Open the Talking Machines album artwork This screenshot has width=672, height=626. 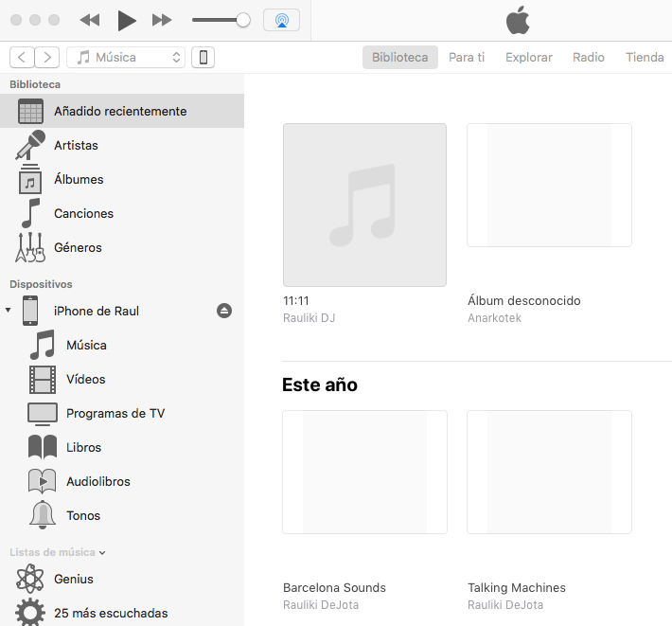click(x=549, y=472)
